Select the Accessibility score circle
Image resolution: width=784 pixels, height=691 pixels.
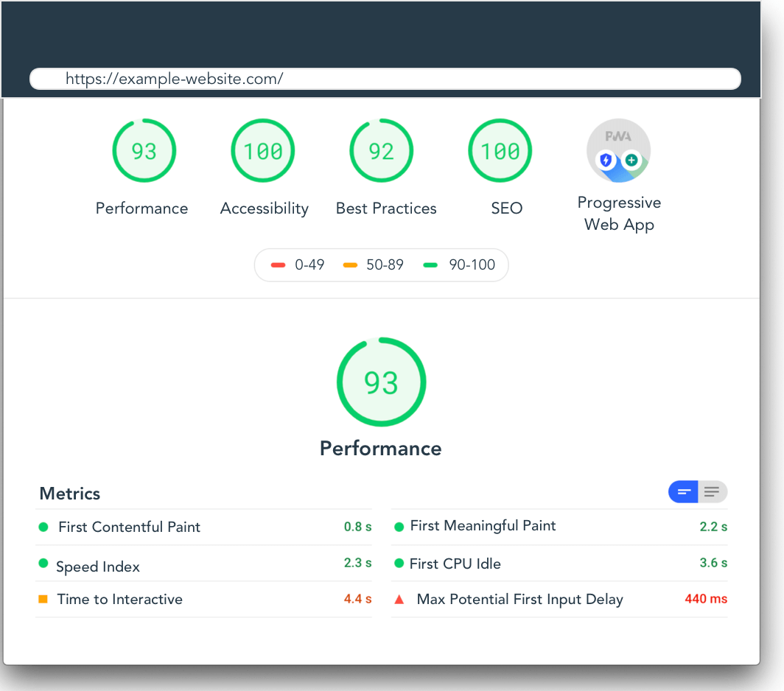[263, 150]
